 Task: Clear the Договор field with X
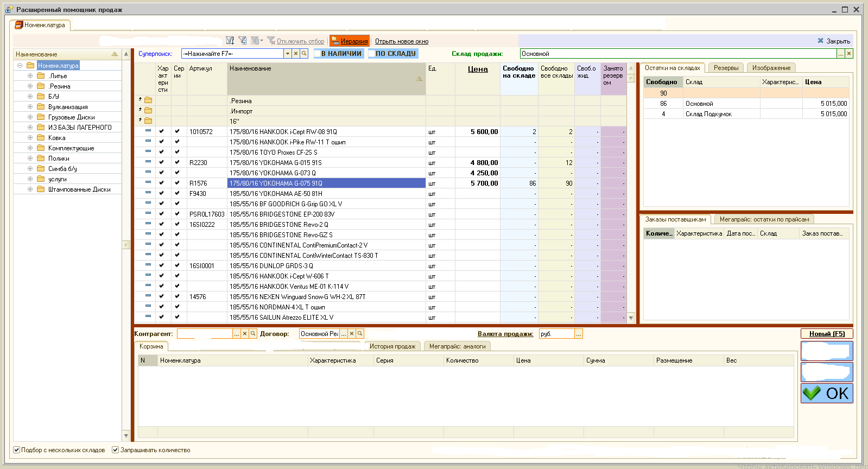(x=352, y=334)
